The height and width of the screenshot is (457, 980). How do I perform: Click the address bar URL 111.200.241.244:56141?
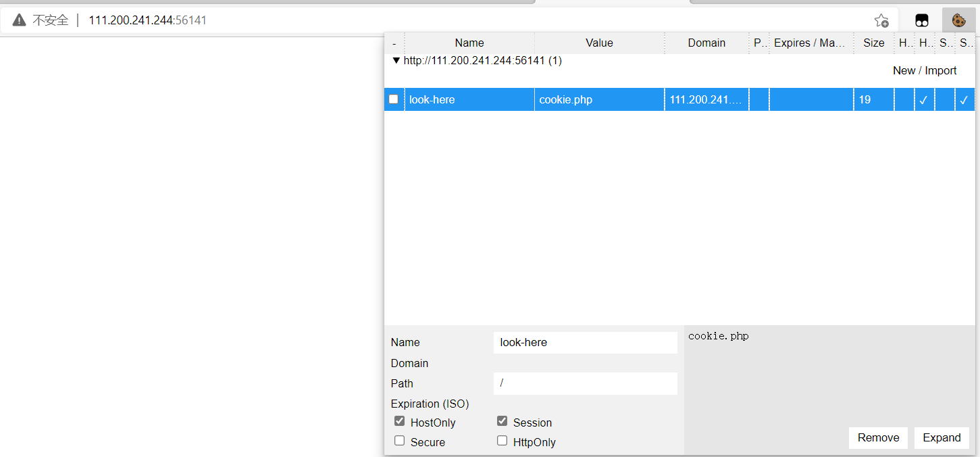click(147, 20)
